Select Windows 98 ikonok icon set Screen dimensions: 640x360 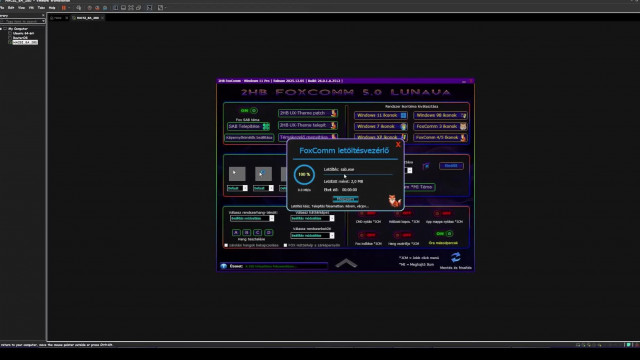pyautogui.click(x=440, y=116)
